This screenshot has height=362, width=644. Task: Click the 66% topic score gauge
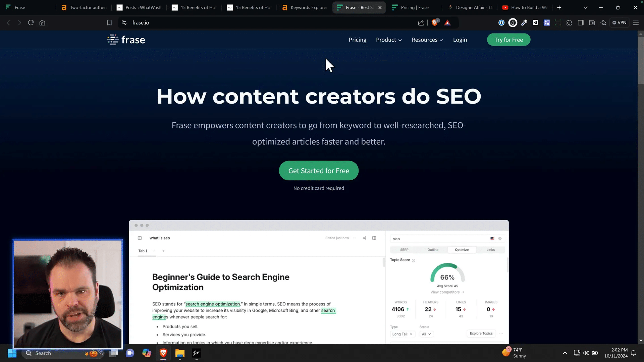447,273
